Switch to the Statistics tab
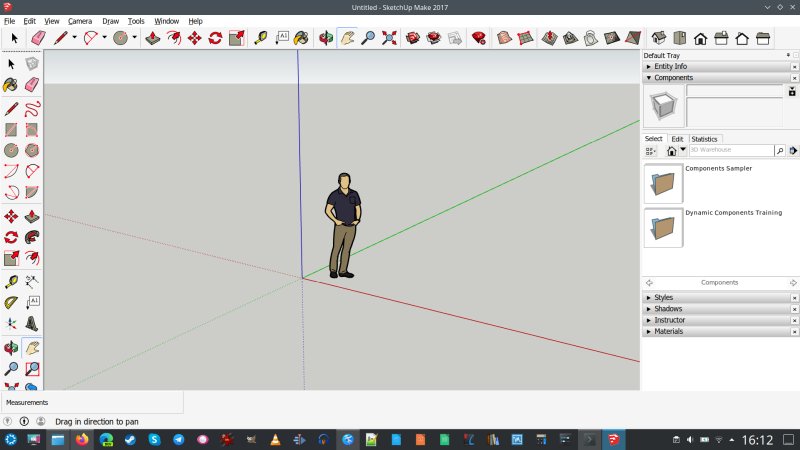 coord(705,139)
